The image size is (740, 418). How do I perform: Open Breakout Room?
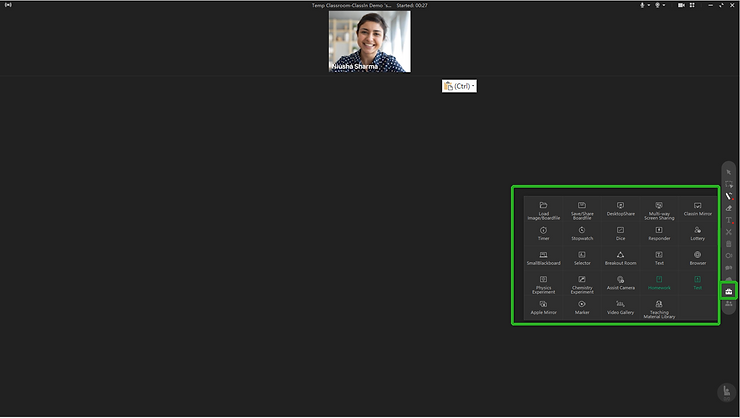pyautogui.click(x=620, y=258)
